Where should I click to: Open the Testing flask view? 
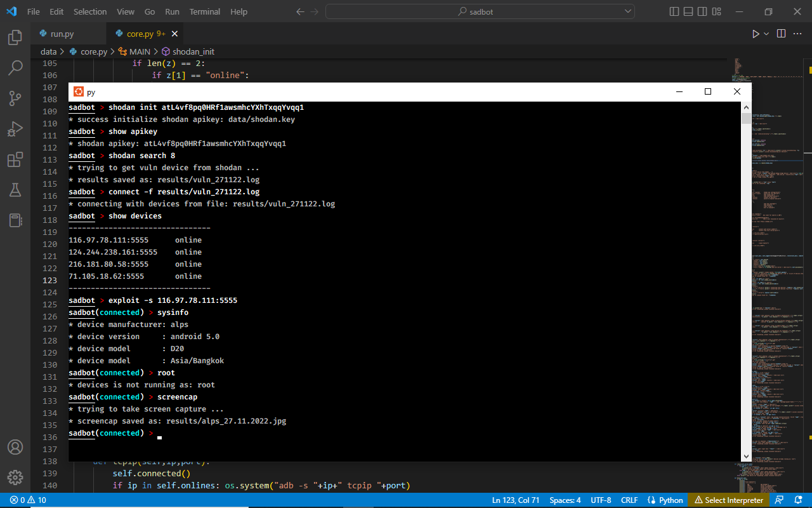click(15, 189)
